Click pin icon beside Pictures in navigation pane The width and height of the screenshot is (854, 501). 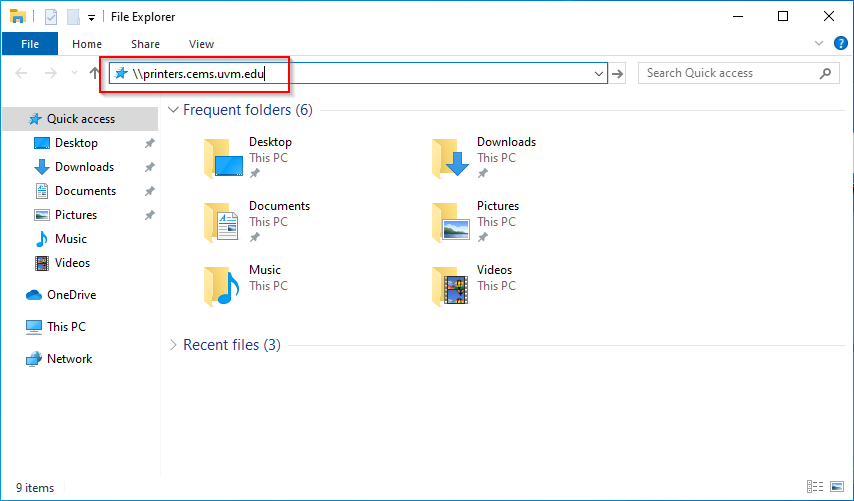tap(149, 215)
